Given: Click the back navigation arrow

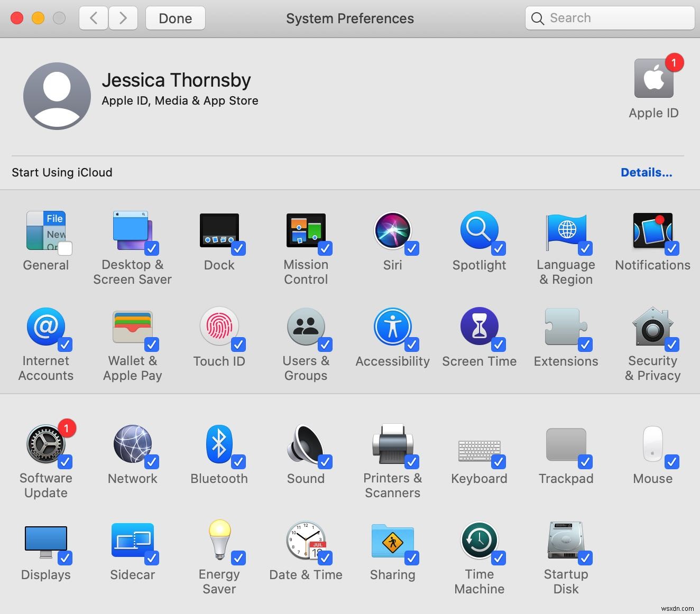Looking at the screenshot, I should [93, 18].
